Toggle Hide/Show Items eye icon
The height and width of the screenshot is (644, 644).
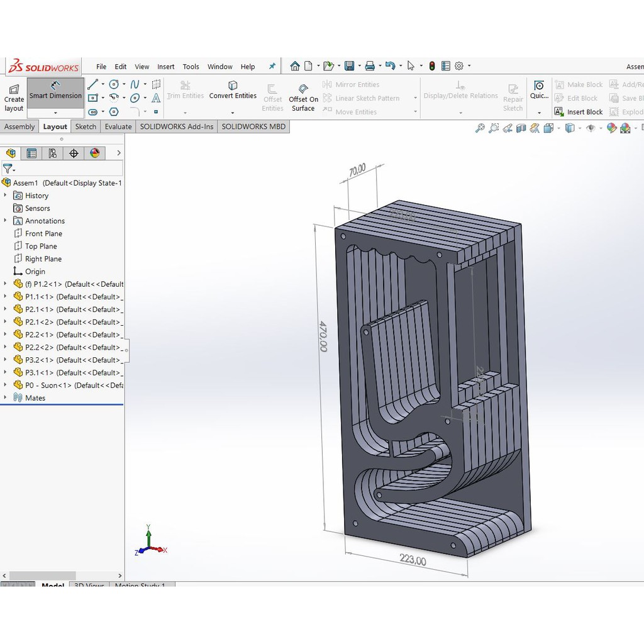pyautogui.click(x=590, y=128)
